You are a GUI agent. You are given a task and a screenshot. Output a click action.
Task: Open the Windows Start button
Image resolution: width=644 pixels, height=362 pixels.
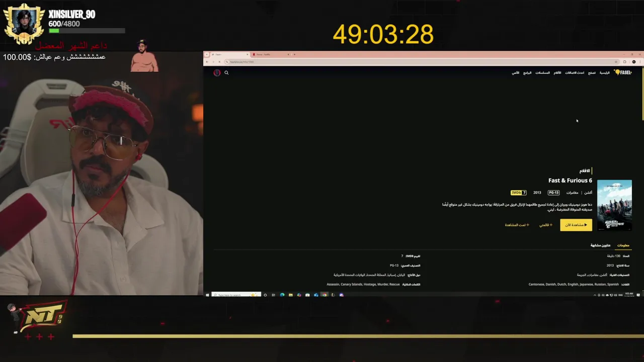pos(207,295)
